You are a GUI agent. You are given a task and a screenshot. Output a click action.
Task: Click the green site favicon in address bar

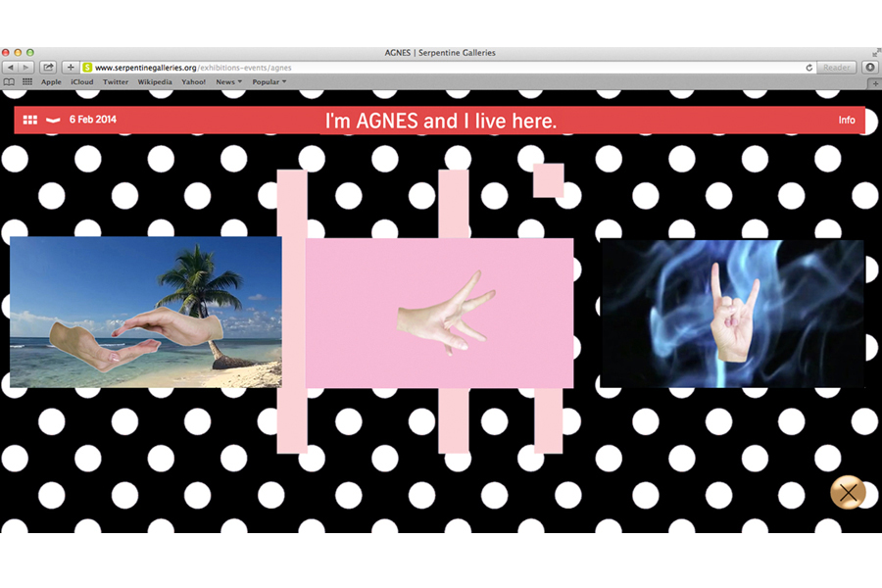87,68
